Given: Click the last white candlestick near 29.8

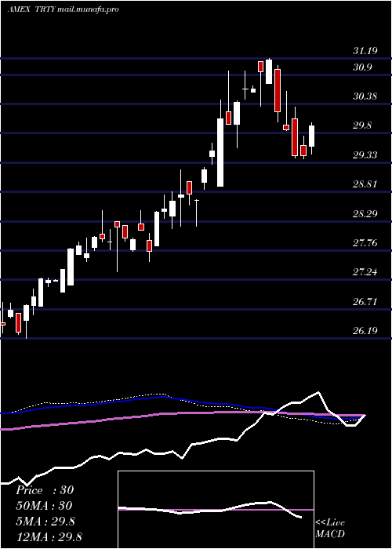Looking at the screenshot, I should point(311,136).
